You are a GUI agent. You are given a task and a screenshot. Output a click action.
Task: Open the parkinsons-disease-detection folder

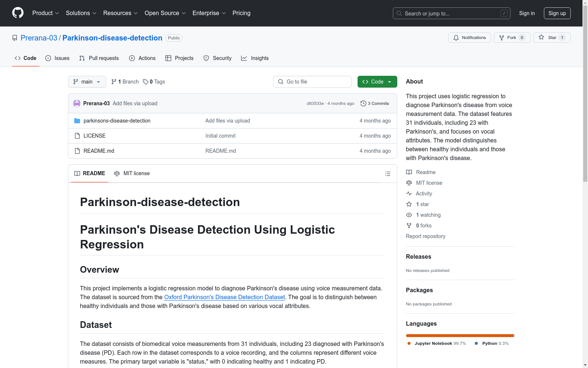point(117,121)
